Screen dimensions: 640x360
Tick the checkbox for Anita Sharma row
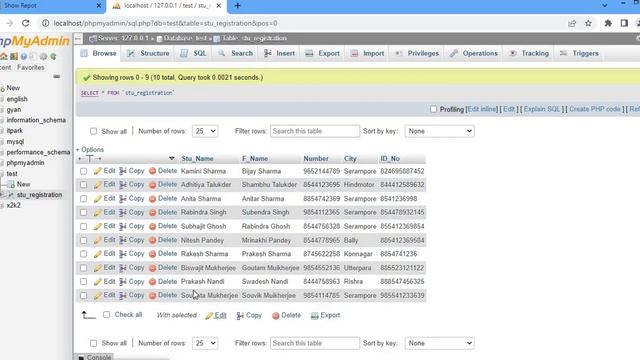coord(83,199)
